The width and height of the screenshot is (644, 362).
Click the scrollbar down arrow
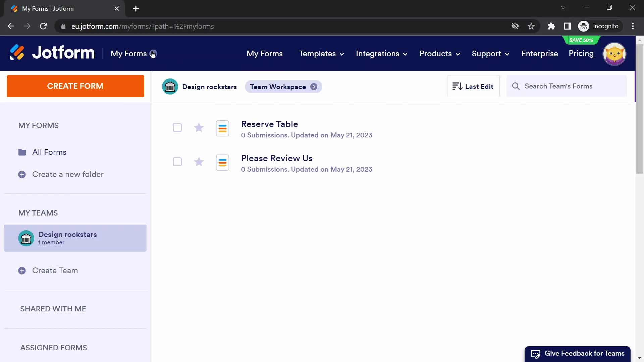click(x=640, y=358)
